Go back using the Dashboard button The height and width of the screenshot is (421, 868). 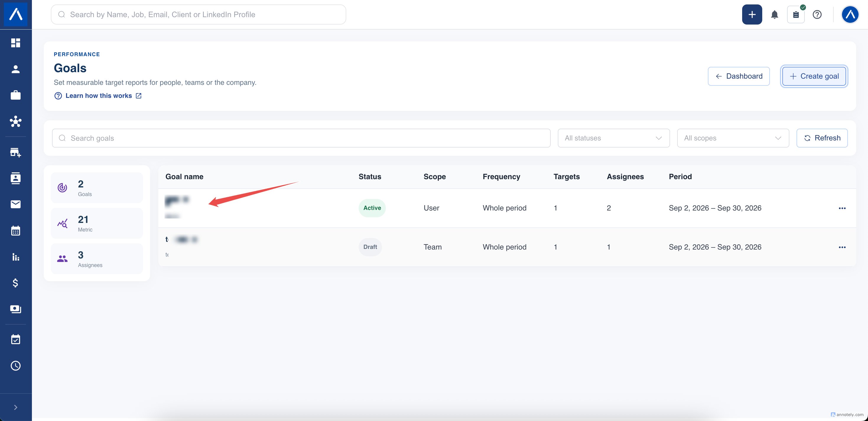pyautogui.click(x=739, y=76)
